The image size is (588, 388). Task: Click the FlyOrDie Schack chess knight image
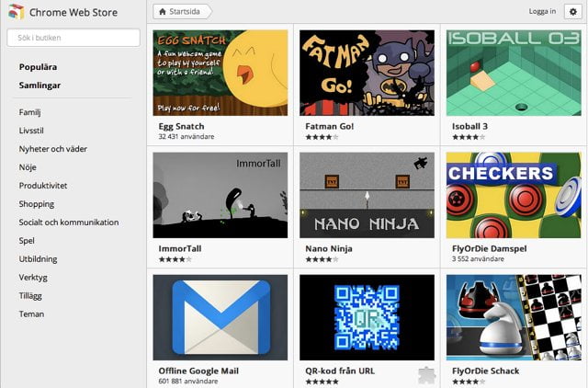click(x=514, y=317)
